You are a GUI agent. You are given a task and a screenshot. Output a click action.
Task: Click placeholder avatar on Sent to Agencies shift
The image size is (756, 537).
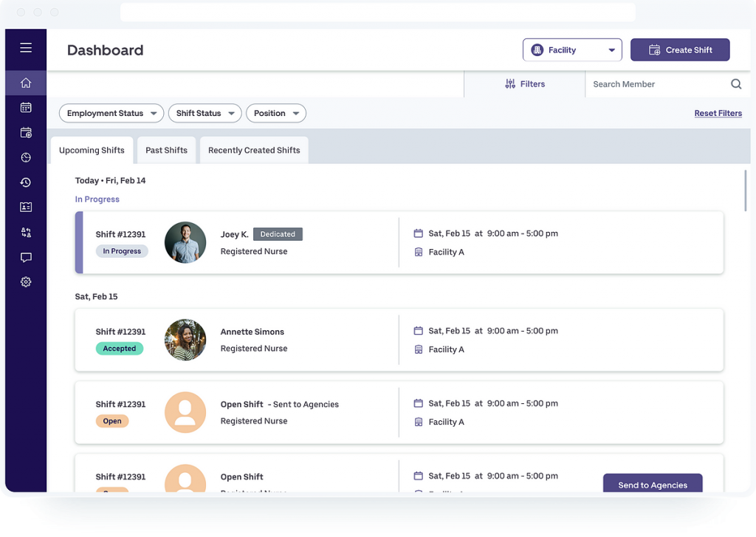click(185, 412)
